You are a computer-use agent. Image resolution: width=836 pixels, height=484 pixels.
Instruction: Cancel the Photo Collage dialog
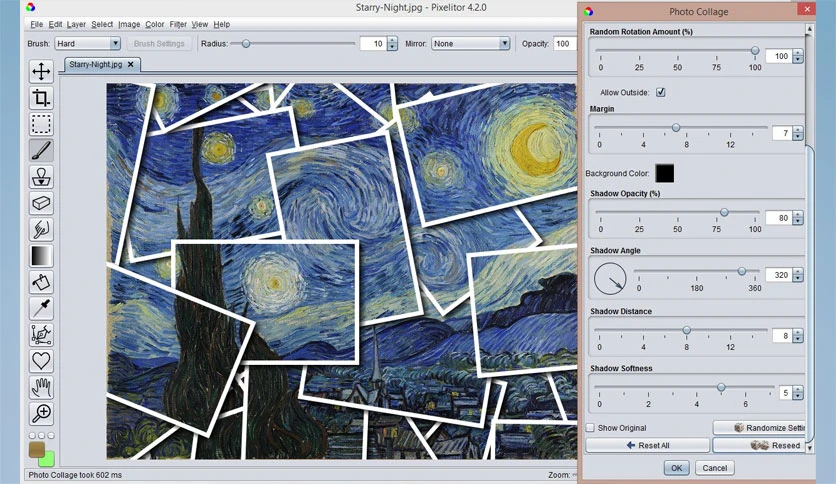coord(714,468)
